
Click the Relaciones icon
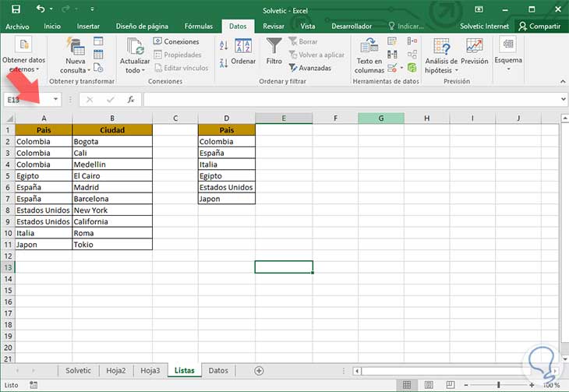coord(412,55)
